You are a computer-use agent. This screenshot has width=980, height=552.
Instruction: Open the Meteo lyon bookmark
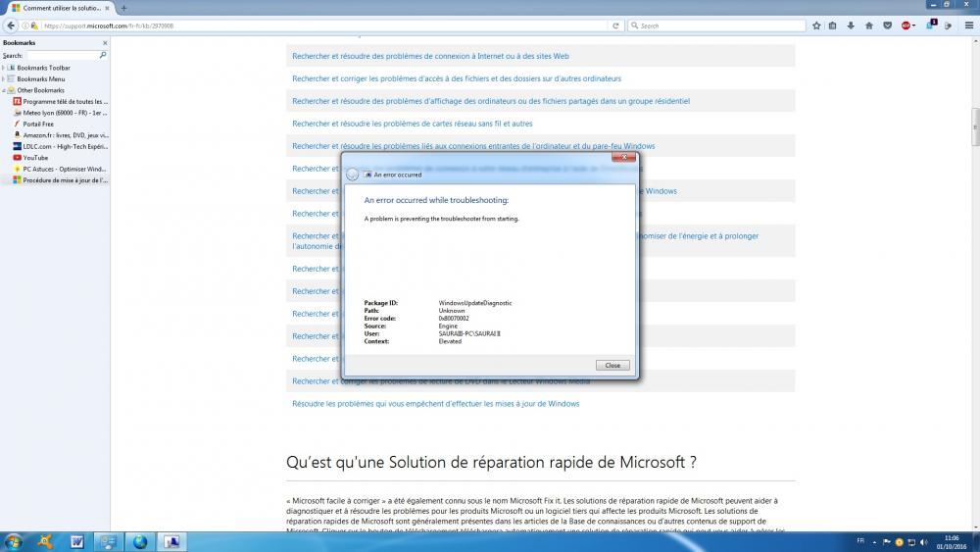(x=60, y=113)
